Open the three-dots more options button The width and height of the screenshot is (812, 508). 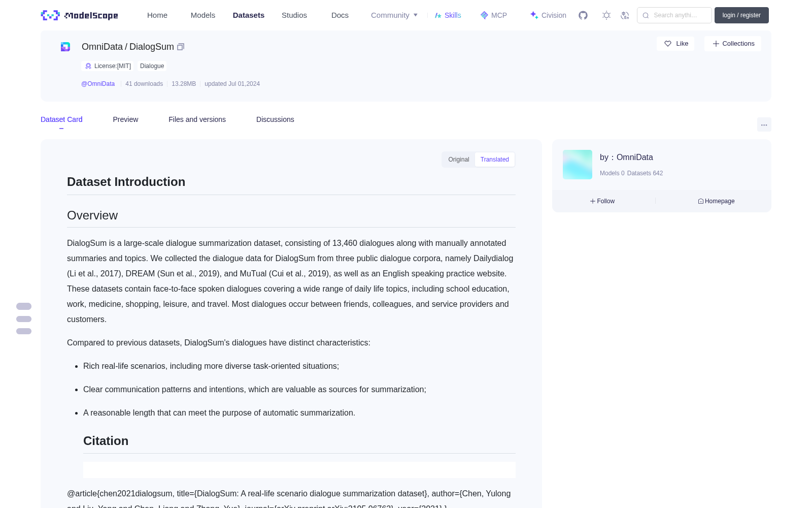click(x=764, y=124)
